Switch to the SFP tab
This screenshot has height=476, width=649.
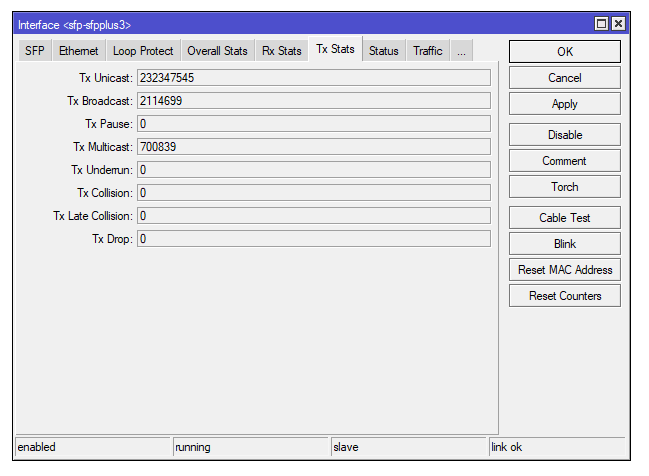35,51
